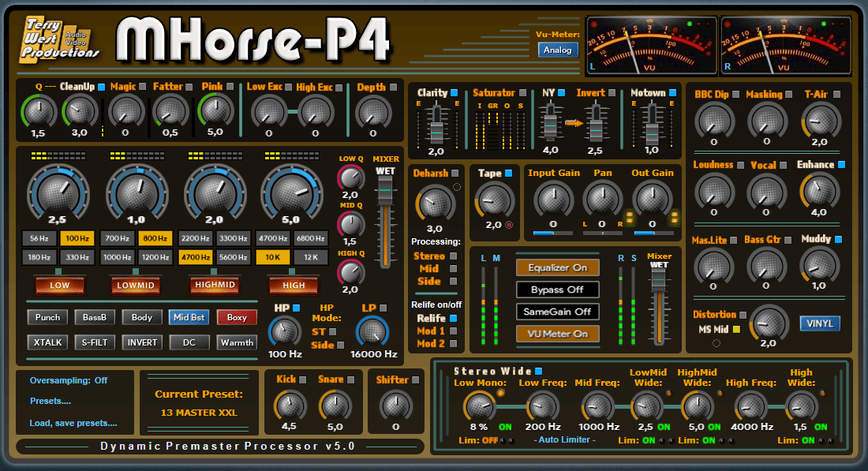Click the Tape record indicator light
Screen dimensions: 868x471
[509, 225]
